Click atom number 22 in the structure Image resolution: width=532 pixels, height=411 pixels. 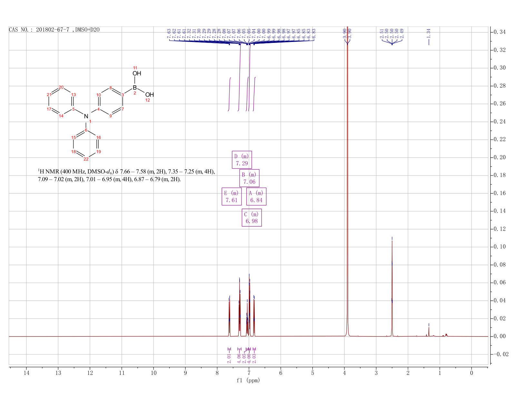86,159
